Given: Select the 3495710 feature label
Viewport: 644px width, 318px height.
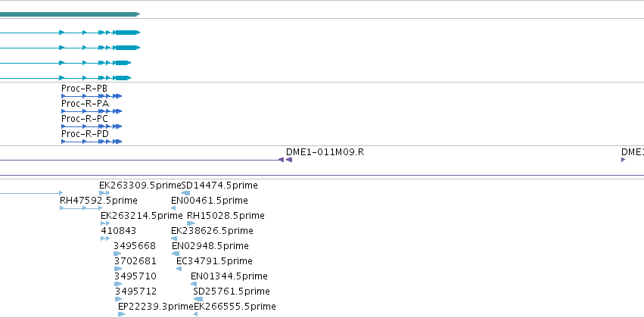Looking at the screenshot, I should 135,276.
